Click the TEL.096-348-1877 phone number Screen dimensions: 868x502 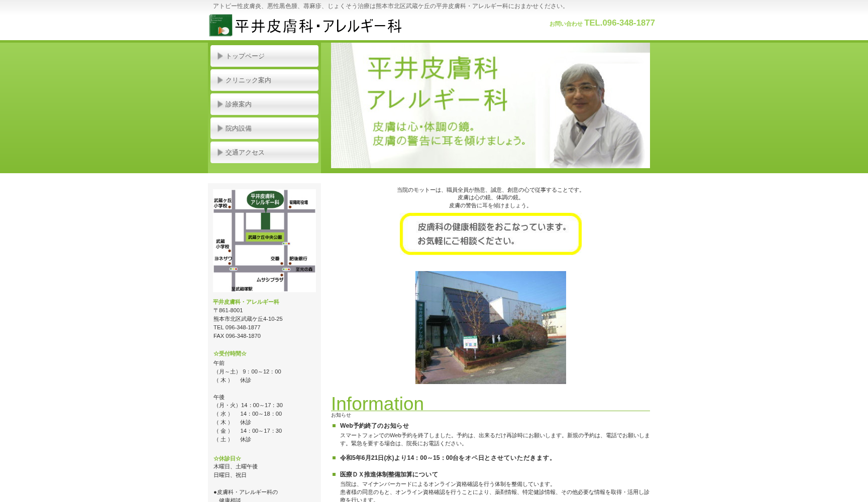[620, 23]
